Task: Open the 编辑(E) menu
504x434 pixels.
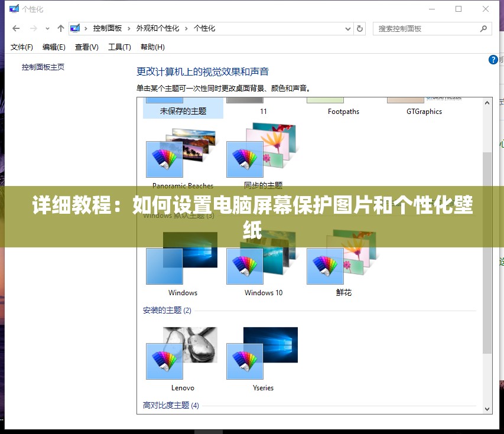Action: 54,47
